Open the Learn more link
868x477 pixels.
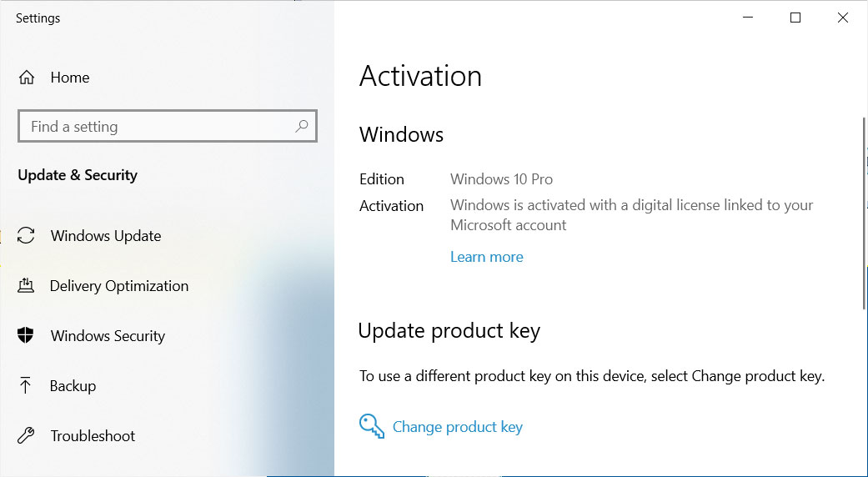pos(487,257)
